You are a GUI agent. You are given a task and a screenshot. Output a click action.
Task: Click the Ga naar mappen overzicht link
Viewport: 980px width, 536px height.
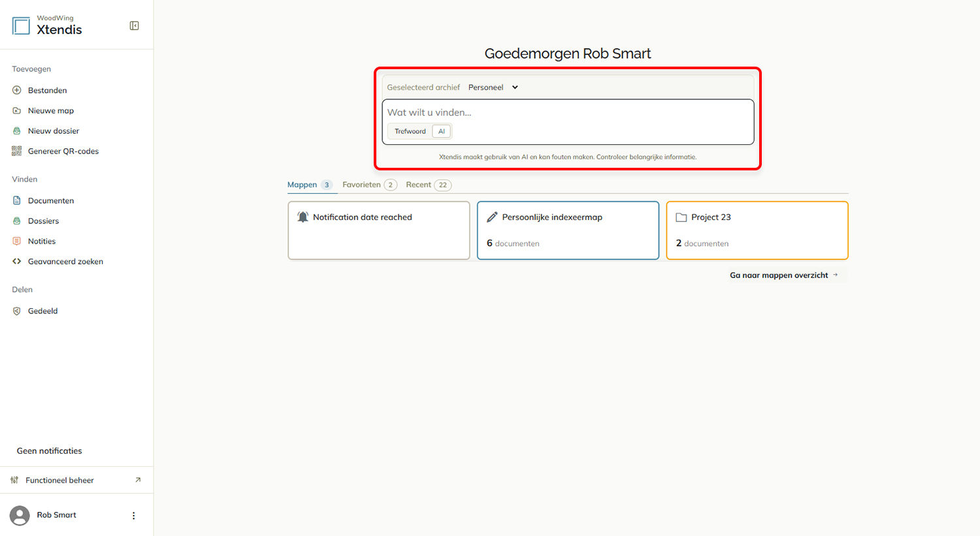pyautogui.click(x=784, y=275)
